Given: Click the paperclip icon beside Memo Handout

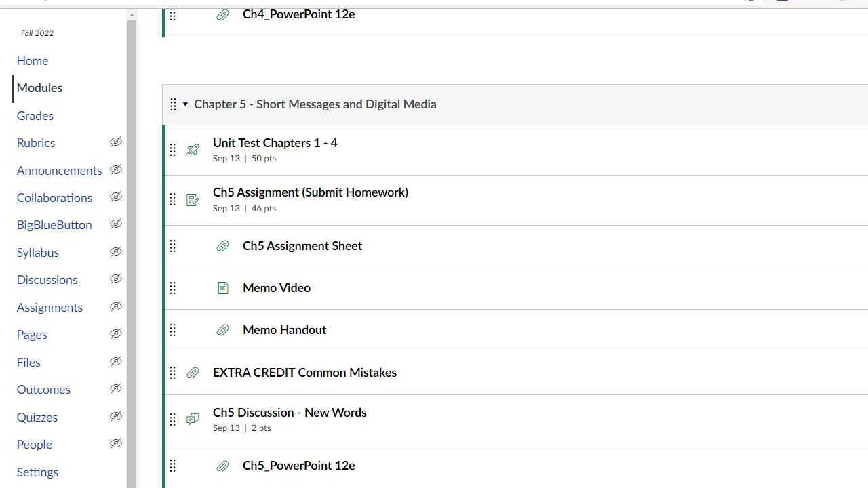Looking at the screenshot, I should click(222, 330).
